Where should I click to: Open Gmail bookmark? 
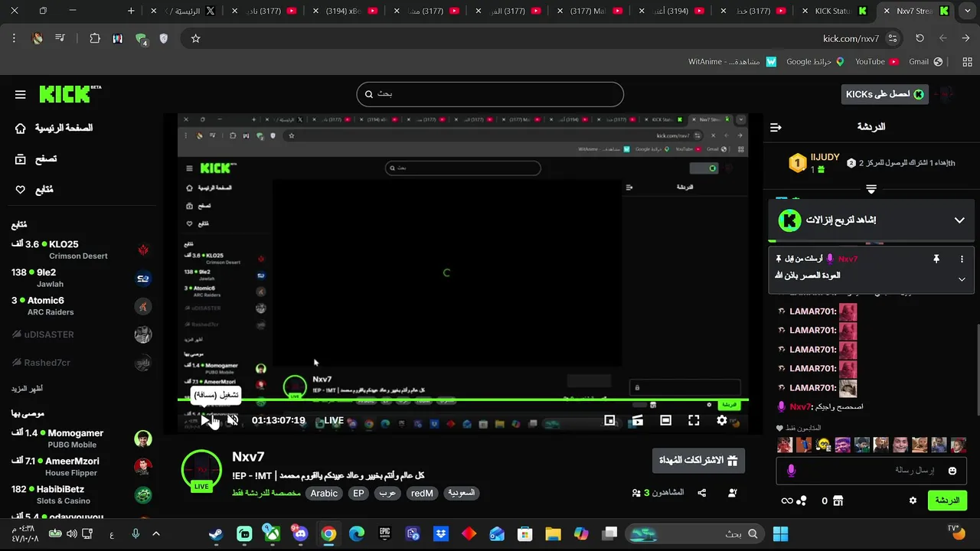tap(926, 61)
